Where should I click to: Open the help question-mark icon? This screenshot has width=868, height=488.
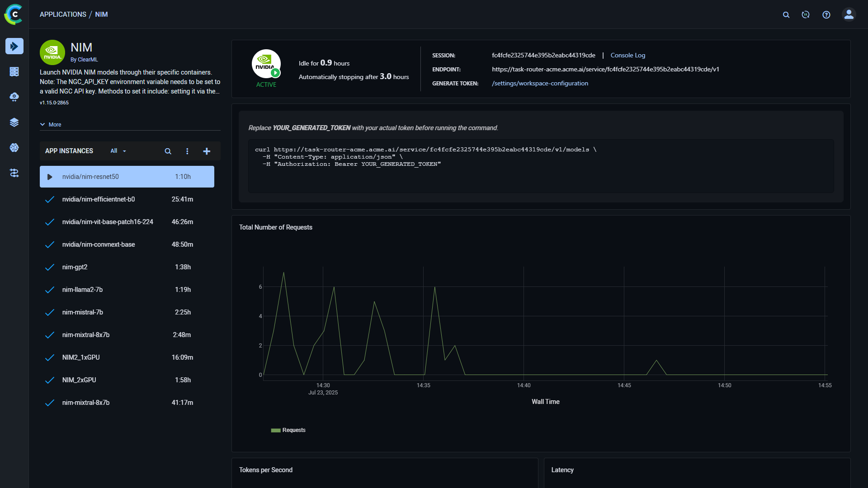coord(826,15)
